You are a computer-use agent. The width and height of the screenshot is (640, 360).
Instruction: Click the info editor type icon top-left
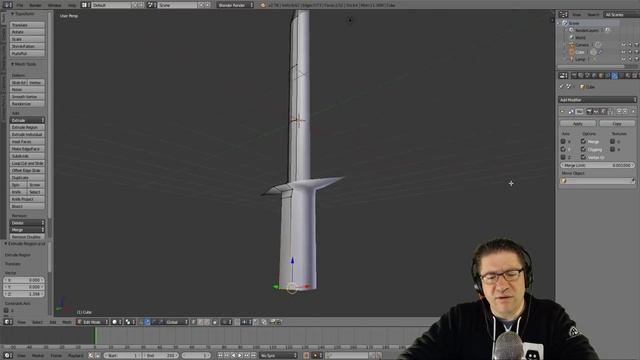7,5
